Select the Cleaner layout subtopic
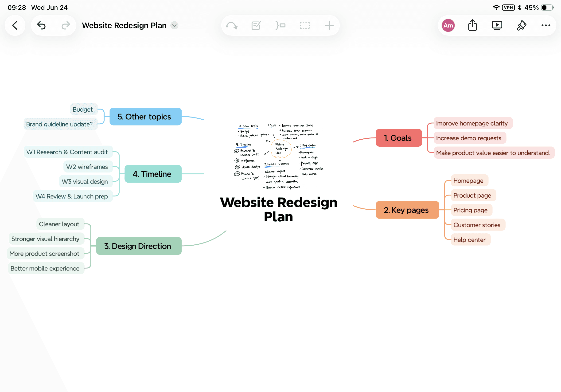Image resolution: width=561 pixels, height=392 pixels. click(60, 224)
